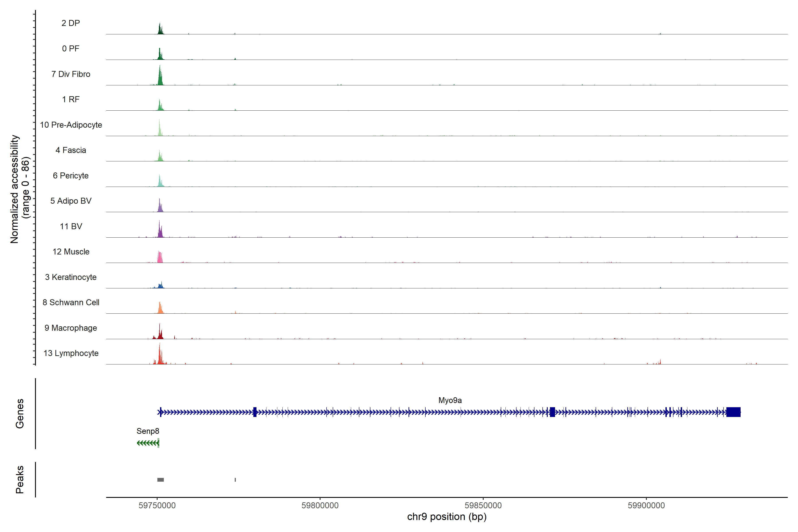Click the Myo9a gene name label

(x=450, y=400)
